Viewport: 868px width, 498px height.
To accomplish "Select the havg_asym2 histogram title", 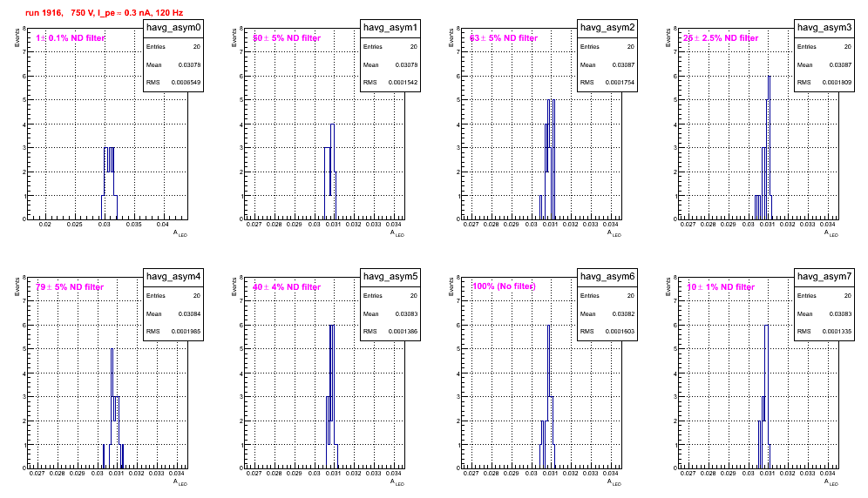I will (x=607, y=27).
